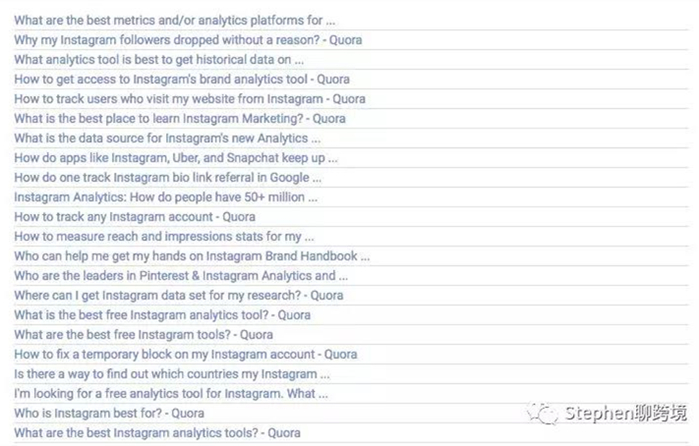Click 'What are the best free Instagram tools?' link

[x=143, y=334]
